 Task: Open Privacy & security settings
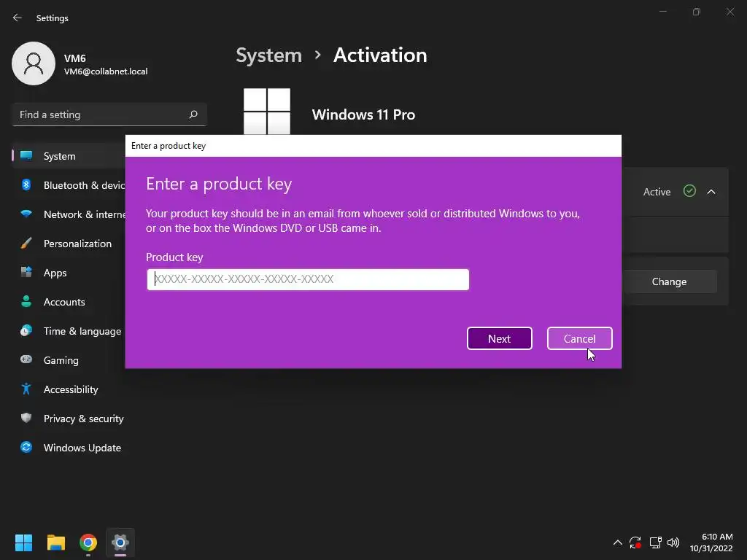[69, 419]
